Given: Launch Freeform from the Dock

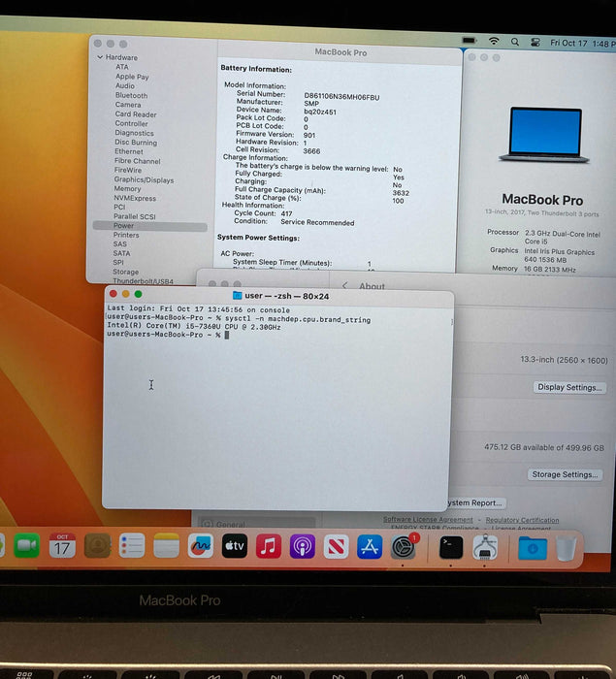Looking at the screenshot, I should click(201, 545).
